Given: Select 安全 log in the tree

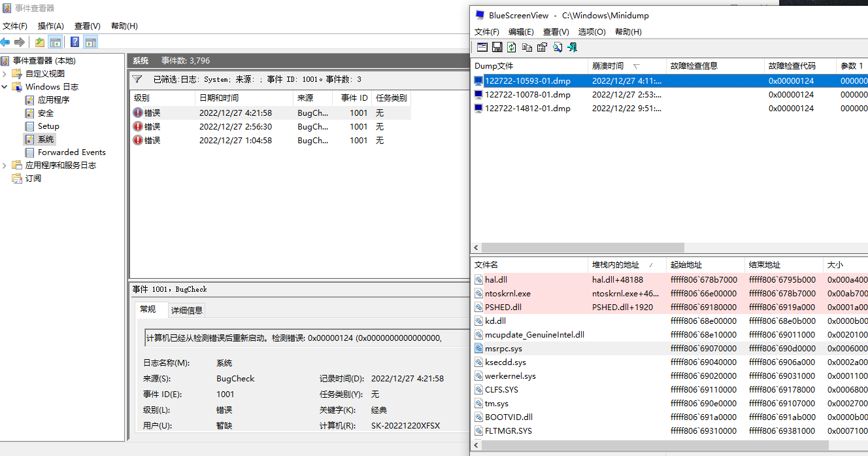Looking at the screenshot, I should point(46,113).
